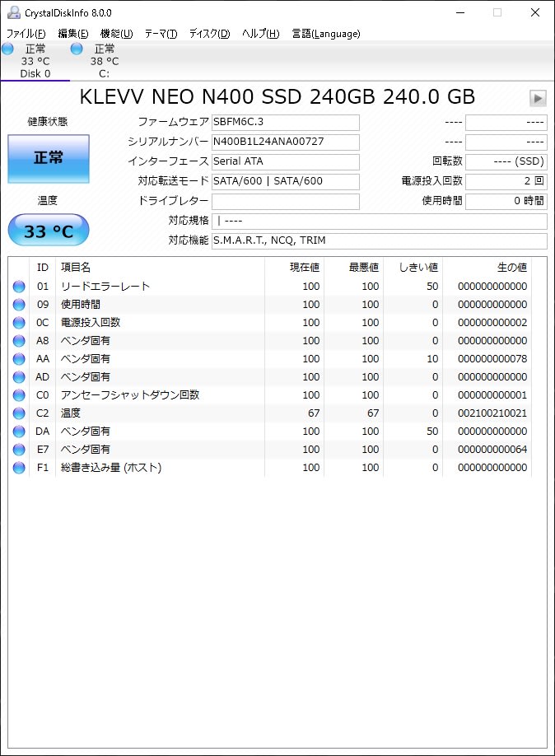
Task: Minimize the CrystalDiskInfo window
Action: 460,12
